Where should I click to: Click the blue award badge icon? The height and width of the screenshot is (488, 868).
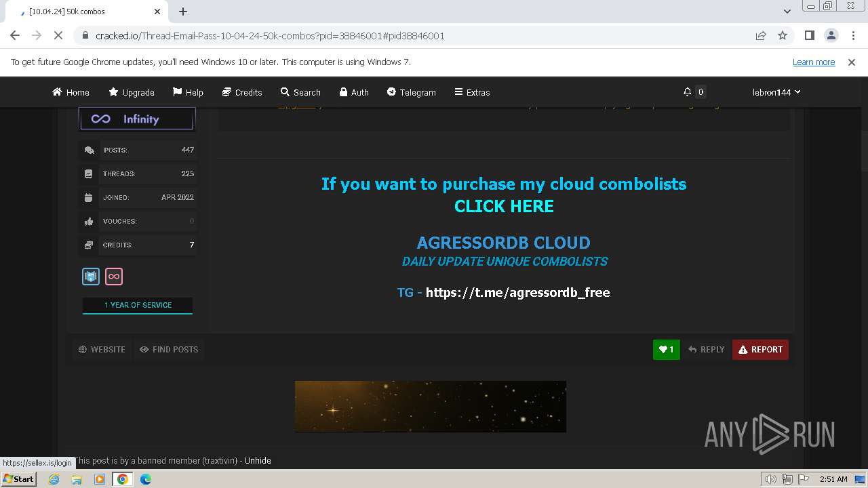pos(91,277)
